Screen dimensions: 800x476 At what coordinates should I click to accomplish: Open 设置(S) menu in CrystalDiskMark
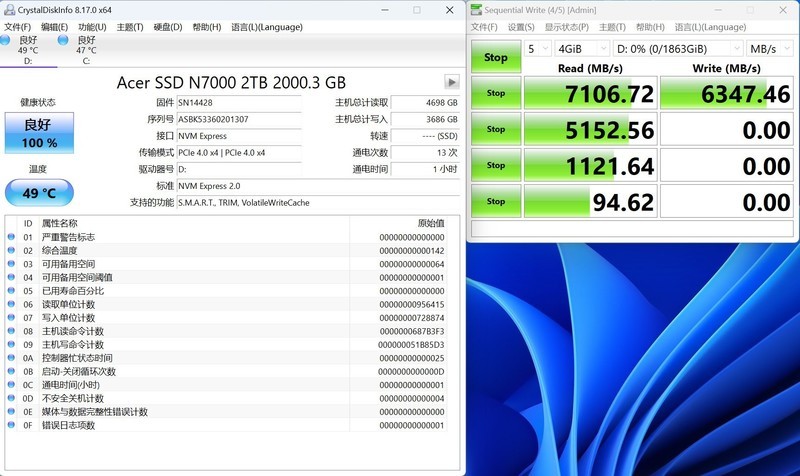[521, 27]
